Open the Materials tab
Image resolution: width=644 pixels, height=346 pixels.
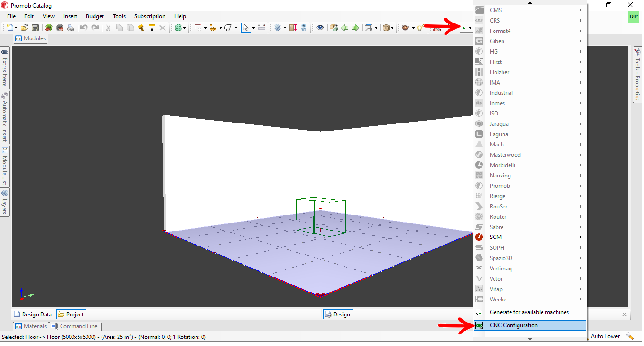(31, 326)
